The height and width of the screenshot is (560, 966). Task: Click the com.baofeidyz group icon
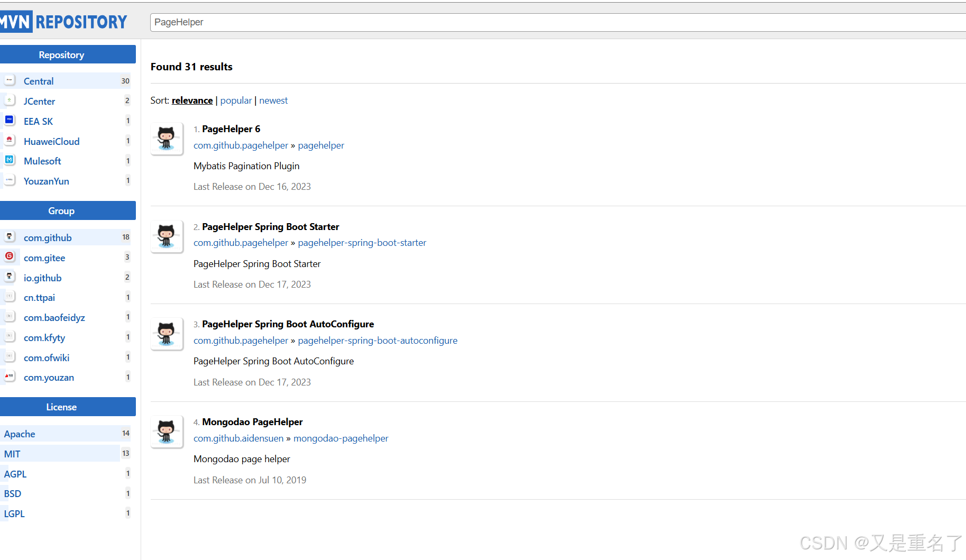tap(10, 317)
